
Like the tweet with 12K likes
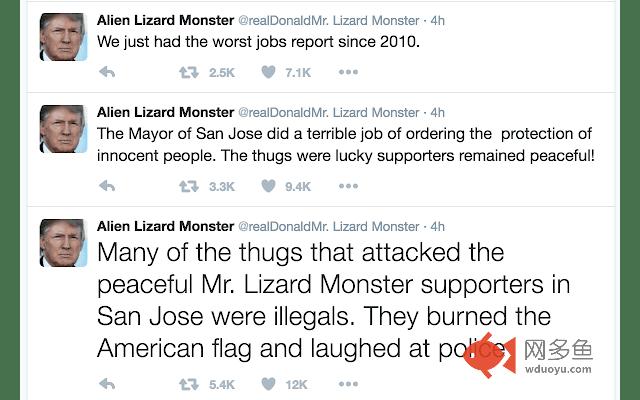coord(268,384)
